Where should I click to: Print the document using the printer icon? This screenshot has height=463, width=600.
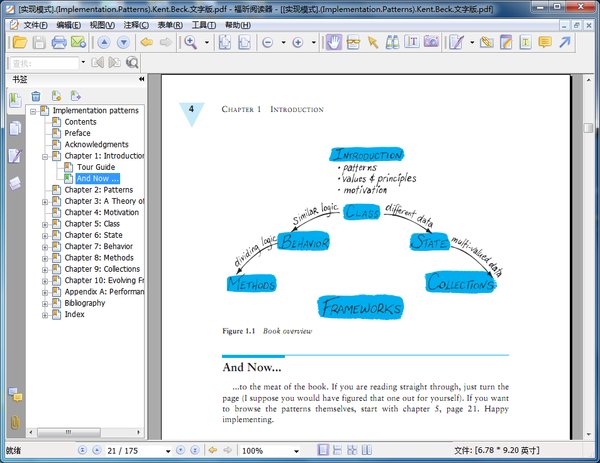pyautogui.click(x=59, y=42)
